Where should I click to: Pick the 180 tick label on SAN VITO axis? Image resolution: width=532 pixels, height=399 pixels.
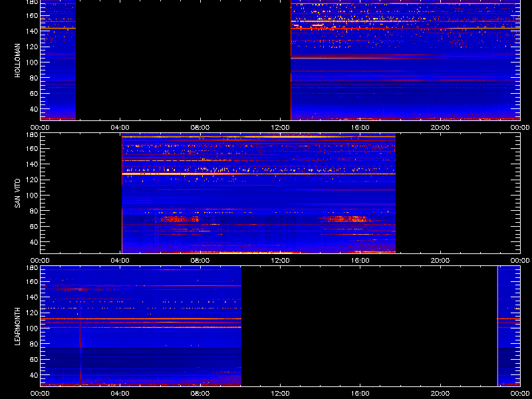point(33,135)
